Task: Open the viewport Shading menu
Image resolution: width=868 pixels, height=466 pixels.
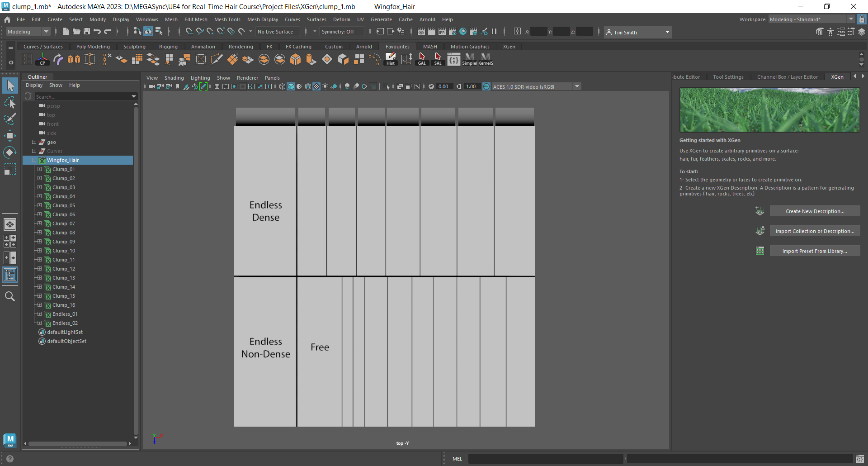Action: pos(174,78)
